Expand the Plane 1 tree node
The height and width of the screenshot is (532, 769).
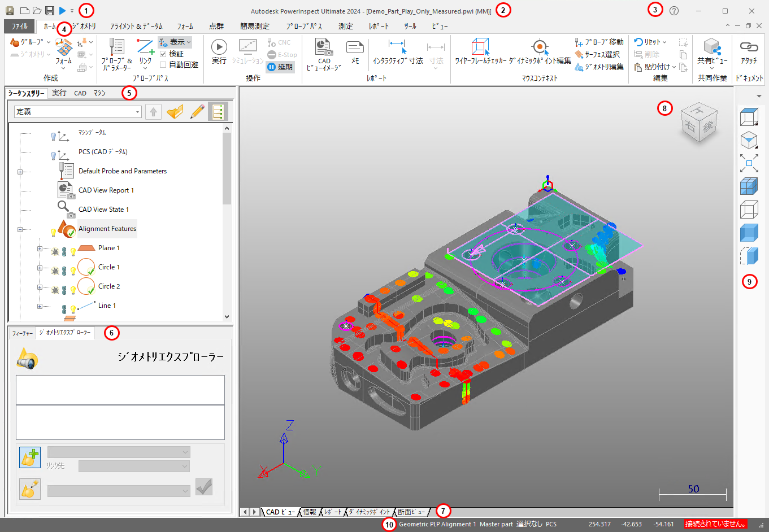40,249
